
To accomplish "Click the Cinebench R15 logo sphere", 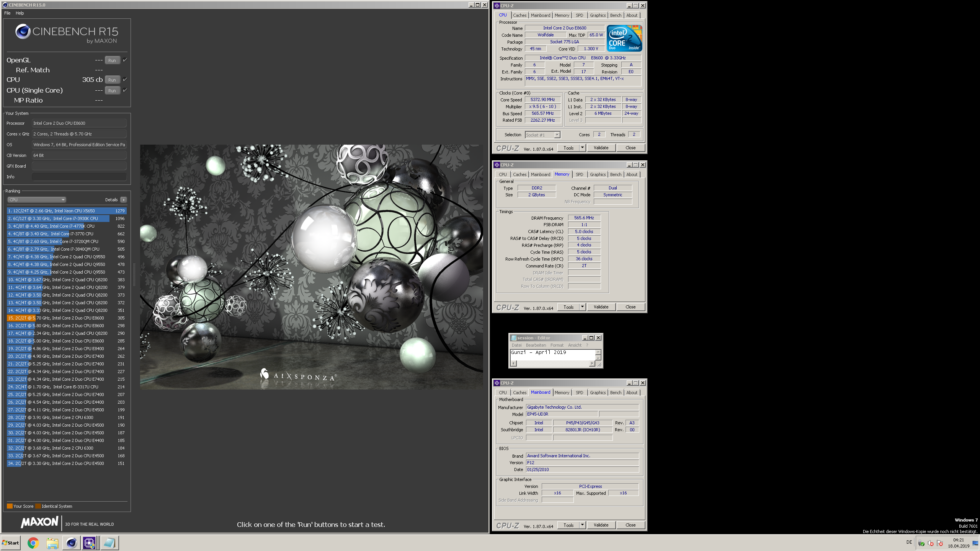I will click(23, 31).
